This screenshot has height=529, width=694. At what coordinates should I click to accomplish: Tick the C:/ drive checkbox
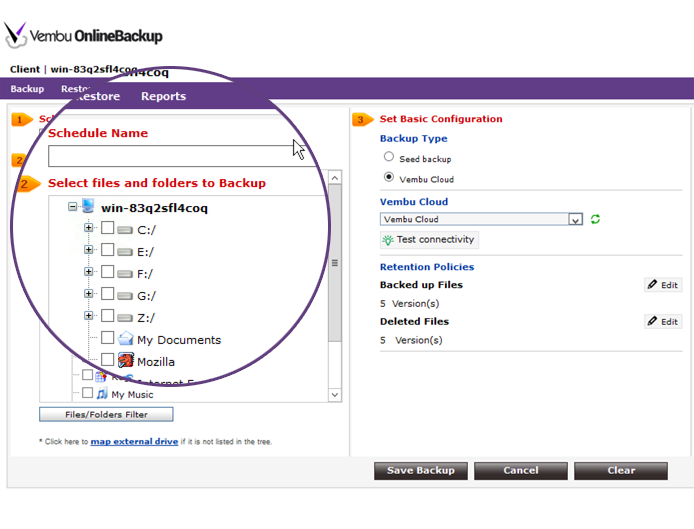[108, 228]
